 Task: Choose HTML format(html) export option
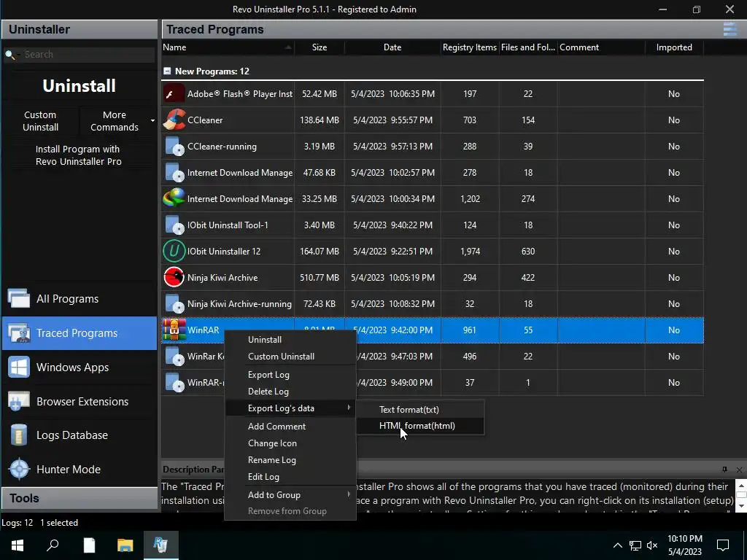click(x=420, y=426)
